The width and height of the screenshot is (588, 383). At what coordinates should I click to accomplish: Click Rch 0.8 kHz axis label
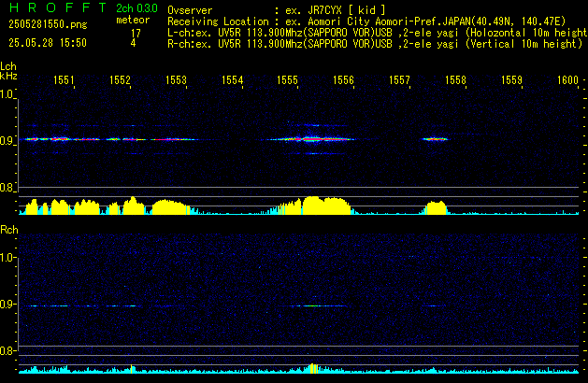click(7, 350)
